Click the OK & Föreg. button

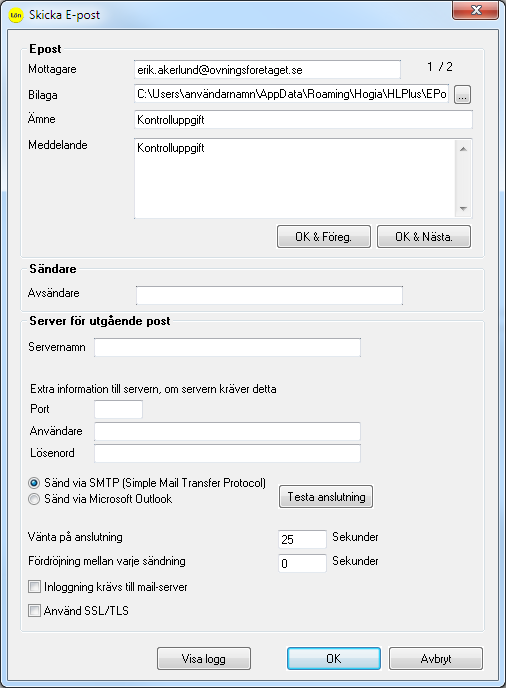[x=324, y=237]
